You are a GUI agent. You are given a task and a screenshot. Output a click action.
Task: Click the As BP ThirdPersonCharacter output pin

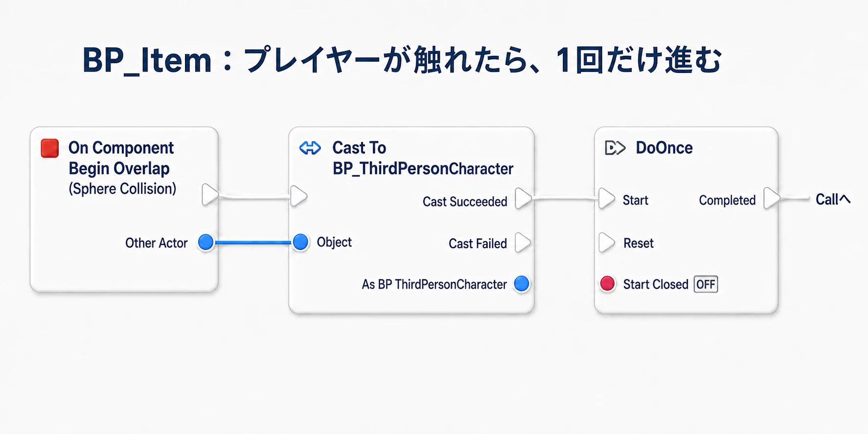tap(522, 284)
